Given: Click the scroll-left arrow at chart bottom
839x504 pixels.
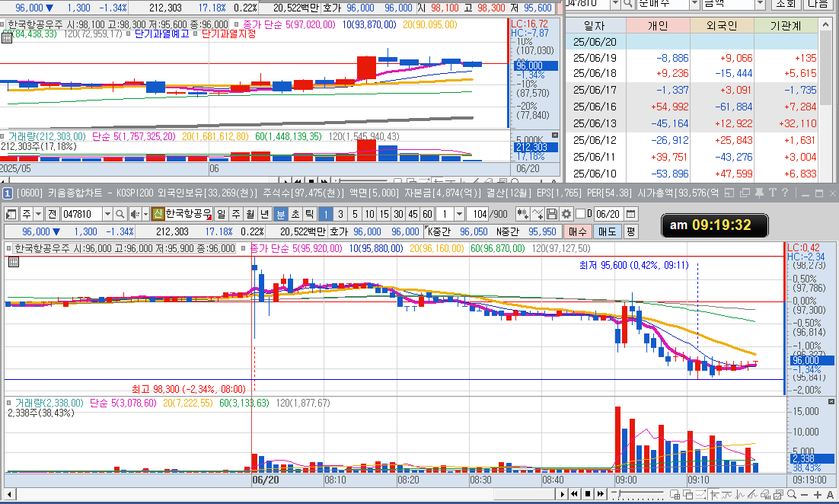Looking at the screenshot, I should tap(9, 494).
